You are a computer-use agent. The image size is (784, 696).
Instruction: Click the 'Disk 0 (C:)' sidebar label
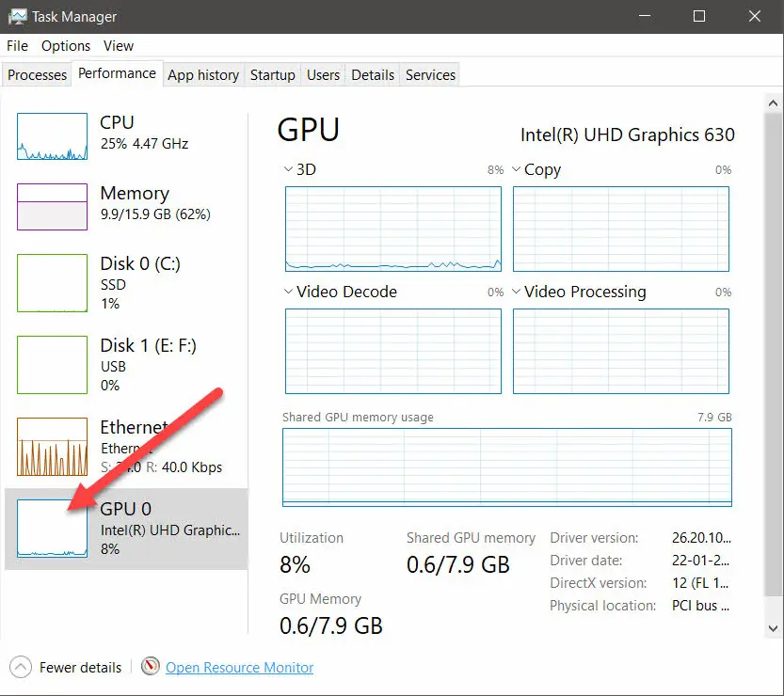[140, 263]
